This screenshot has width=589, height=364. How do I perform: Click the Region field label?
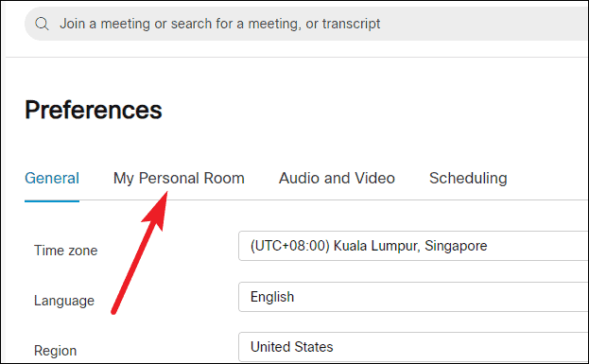click(x=55, y=351)
